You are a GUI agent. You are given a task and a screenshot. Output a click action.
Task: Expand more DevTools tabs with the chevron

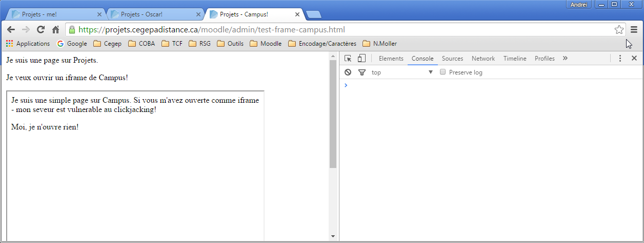point(565,59)
